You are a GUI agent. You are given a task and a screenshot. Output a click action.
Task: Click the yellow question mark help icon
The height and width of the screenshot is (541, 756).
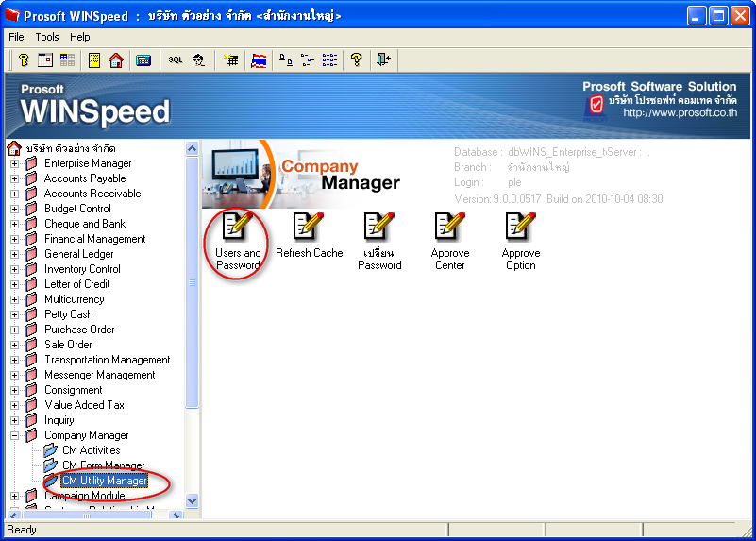pyautogui.click(x=357, y=60)
